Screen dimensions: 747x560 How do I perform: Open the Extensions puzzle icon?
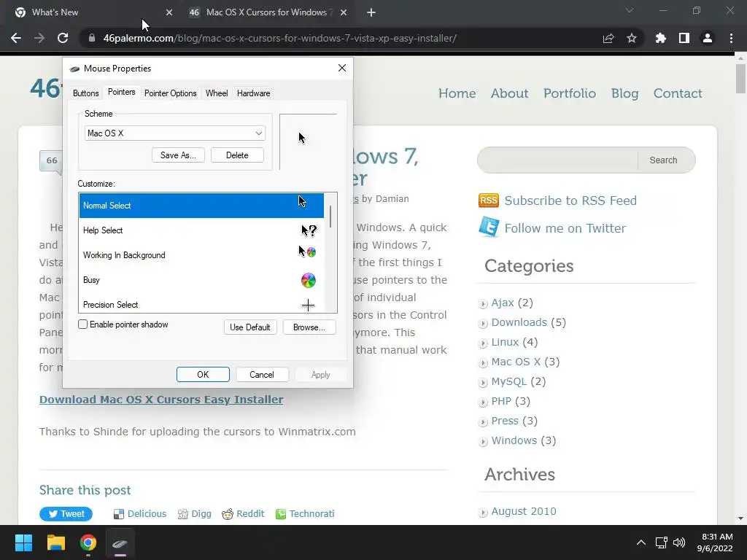661,38
